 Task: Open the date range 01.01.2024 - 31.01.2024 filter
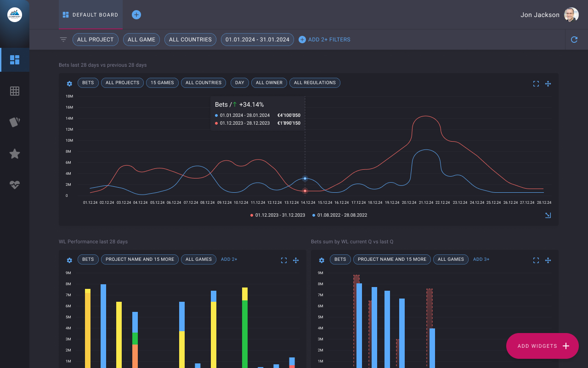(257, 40)
